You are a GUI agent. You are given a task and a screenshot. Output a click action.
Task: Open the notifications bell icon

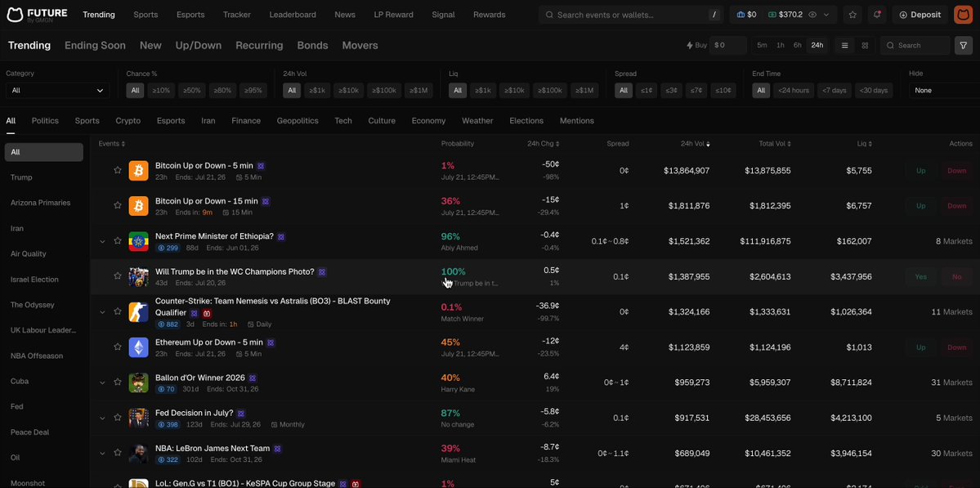pos(877,15)
